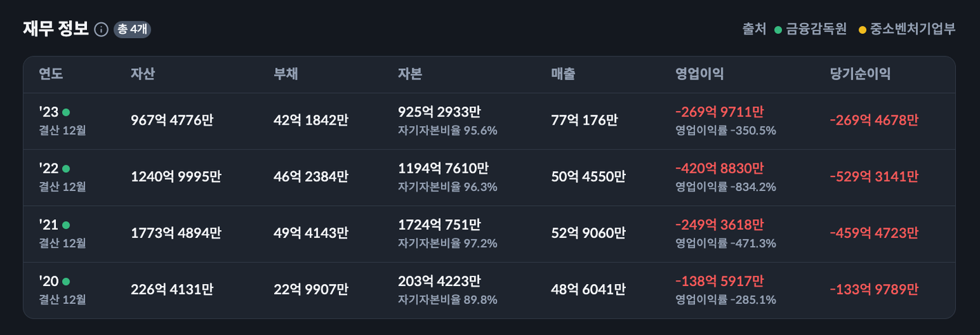Select the 매출 column header

(563, 74)
